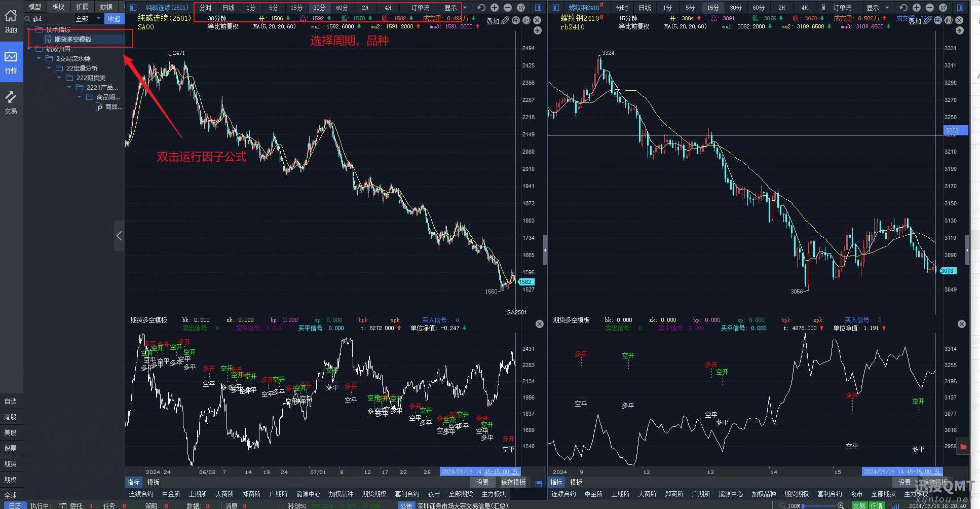Toggle the 收起 collapse button in search bar
This screenshot has height=509, width=980.
click(x=114, y=19)
